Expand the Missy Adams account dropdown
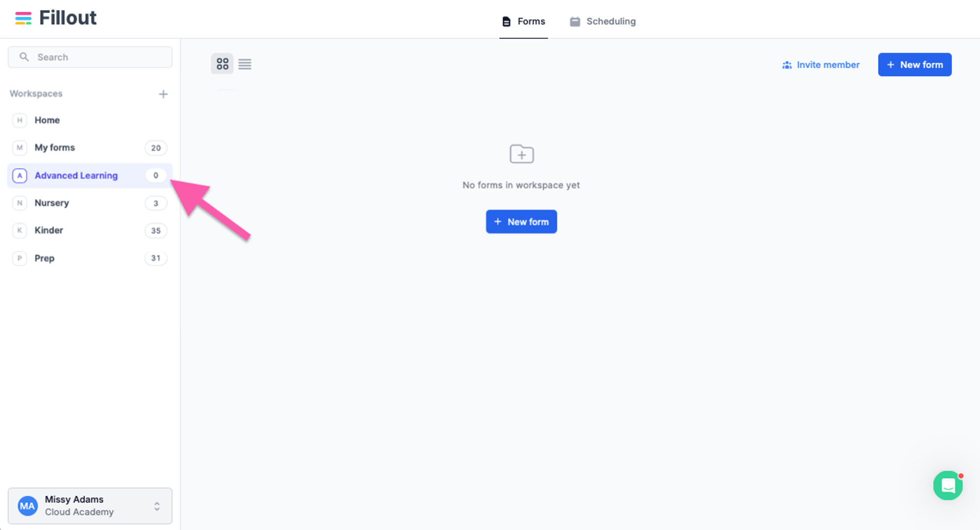 [157, 506]
